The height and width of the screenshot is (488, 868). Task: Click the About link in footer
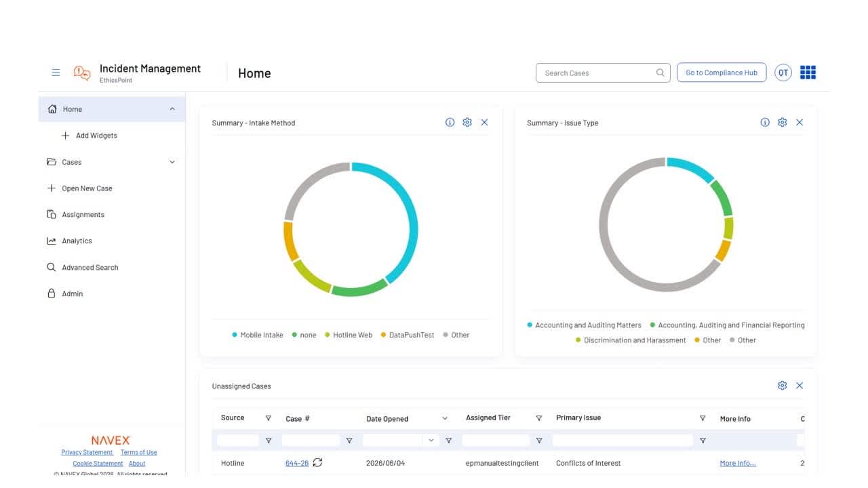point(137,464)
